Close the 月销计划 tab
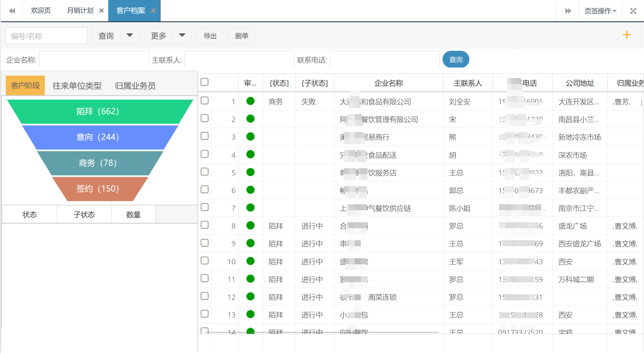This screenshot has height=354, width=644. [102, 11]
